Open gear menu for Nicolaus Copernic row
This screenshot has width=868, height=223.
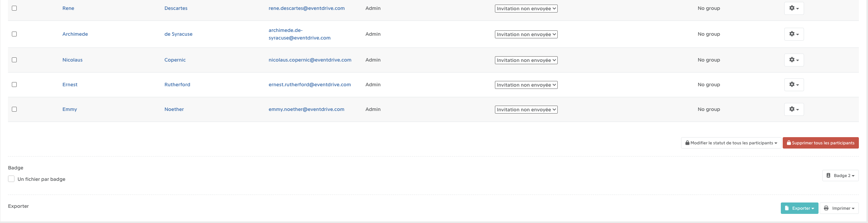click(x=794, y=60)
